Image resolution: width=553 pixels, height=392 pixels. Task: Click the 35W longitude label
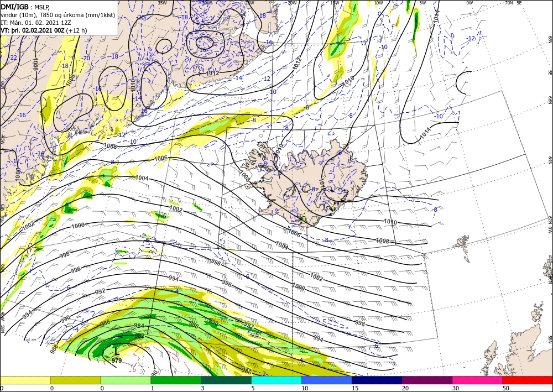tap(162, 3)
